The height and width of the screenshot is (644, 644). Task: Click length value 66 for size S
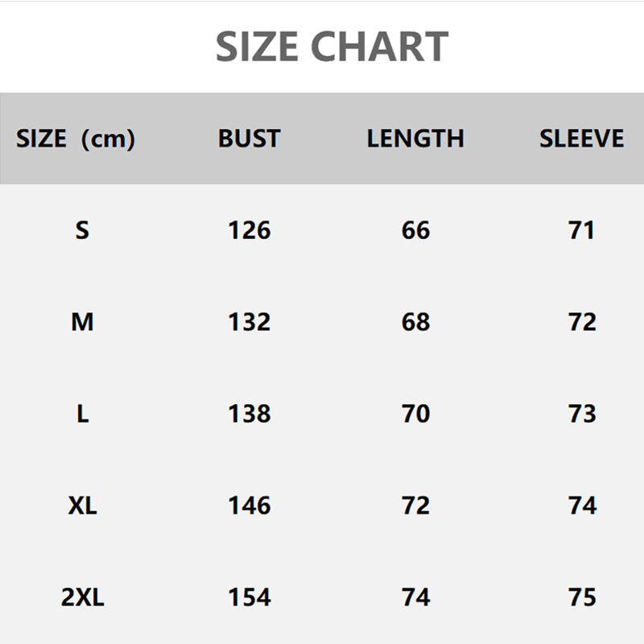[415, 231]
